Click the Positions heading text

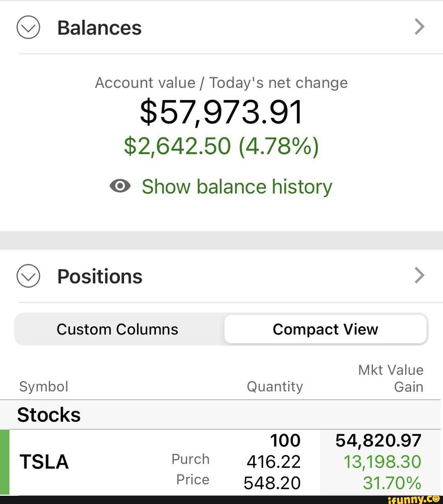tap(100, 276)
